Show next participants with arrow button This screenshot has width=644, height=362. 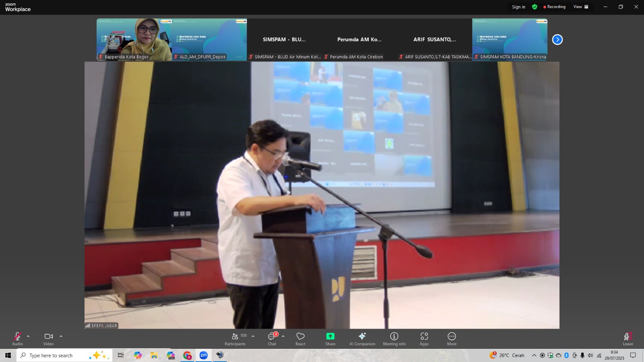click(557, 39)
